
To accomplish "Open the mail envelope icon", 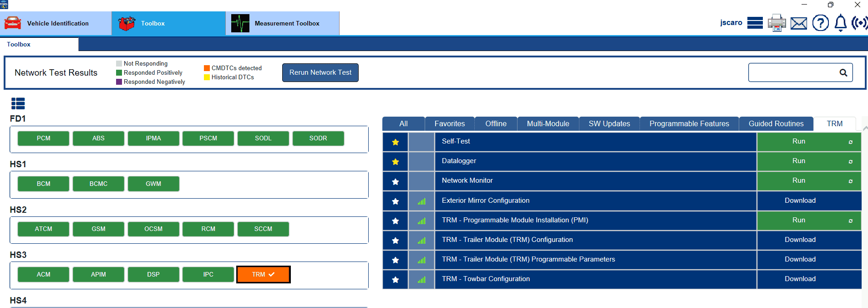I will coord(798,23).
